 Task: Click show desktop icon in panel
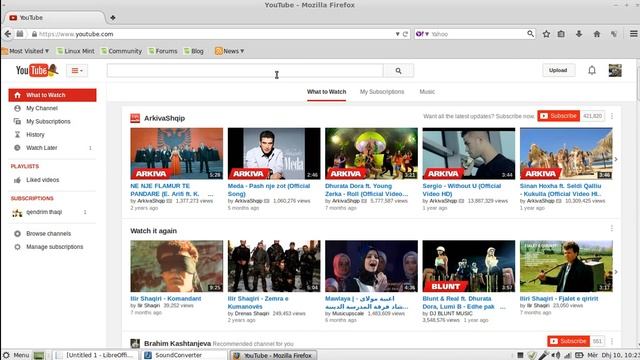point(39,356)
